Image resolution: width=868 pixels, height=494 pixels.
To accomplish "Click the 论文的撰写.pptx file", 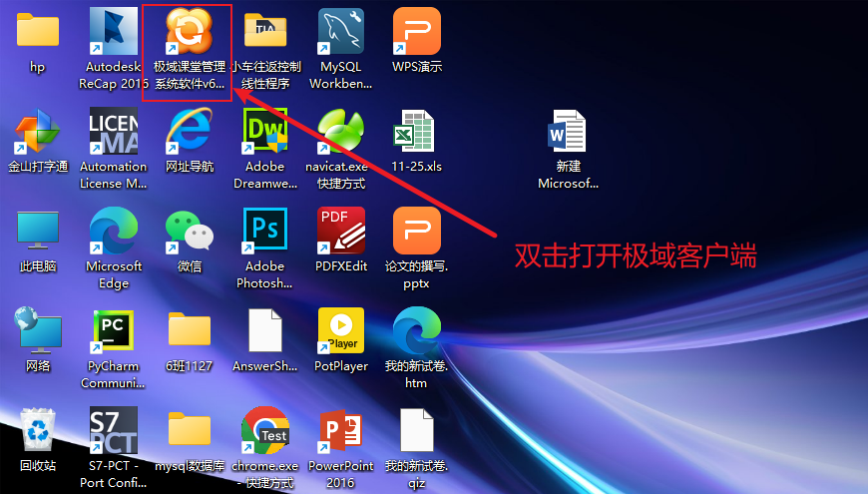I will (416, 231).
